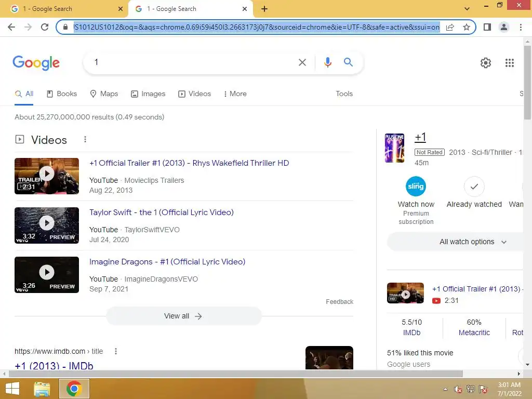Select the All results tab
This screenshot has width=532, height=399.
[x=24, y=94]
